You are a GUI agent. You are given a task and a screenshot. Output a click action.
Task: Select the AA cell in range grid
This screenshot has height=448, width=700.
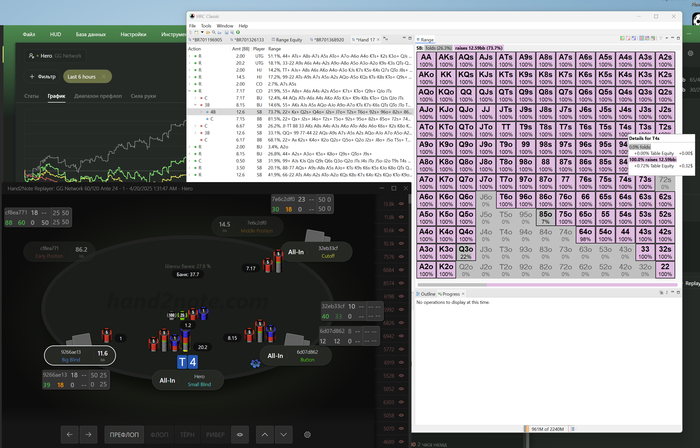(x=426, y=60)
